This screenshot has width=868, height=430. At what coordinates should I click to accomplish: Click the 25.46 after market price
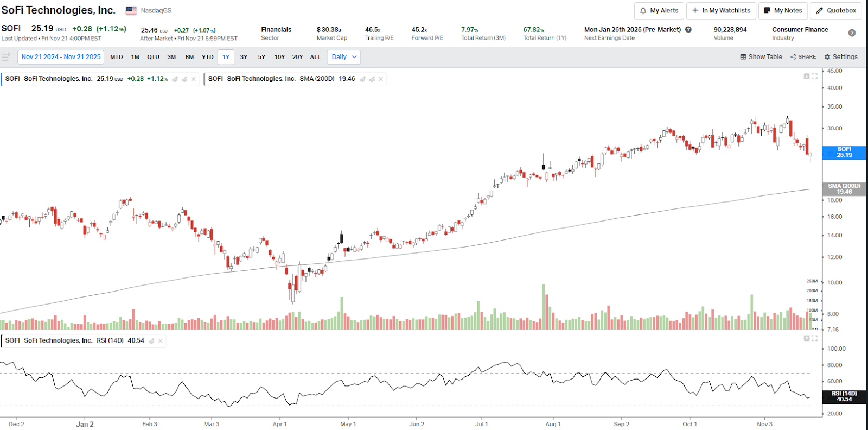pyautogui.click(x=149, y=30)
